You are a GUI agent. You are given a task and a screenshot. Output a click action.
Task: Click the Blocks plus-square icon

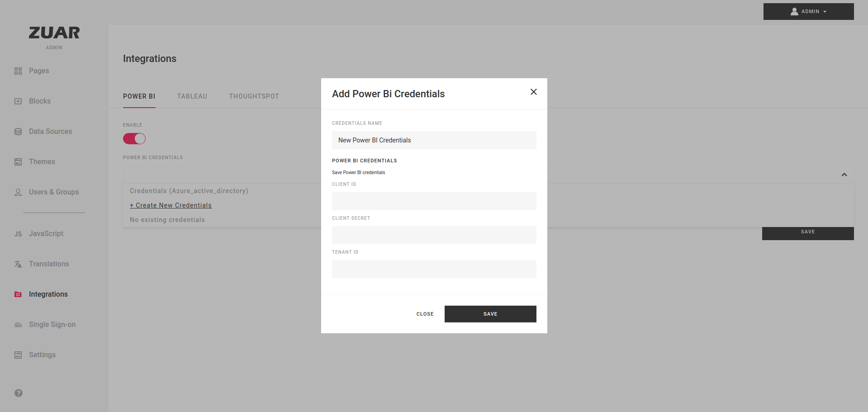(x=18, y=101)
